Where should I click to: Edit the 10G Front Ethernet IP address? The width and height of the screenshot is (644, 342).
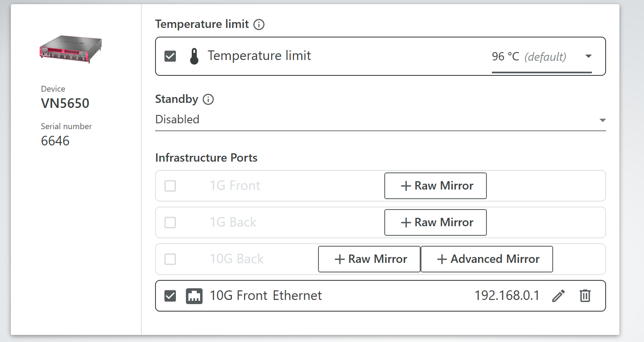coord(559,296)
